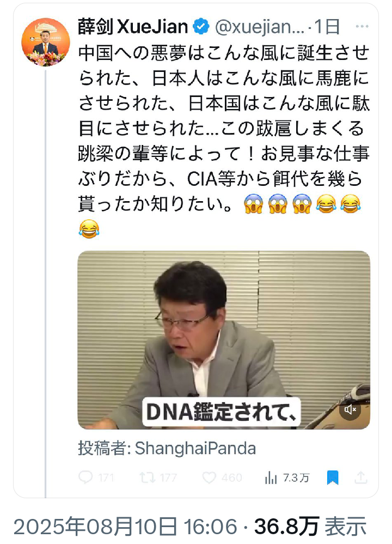The width and height of the screenshot is (392, 544).
Task: Open the @xuejian handle link
Action: pos(259,27)
